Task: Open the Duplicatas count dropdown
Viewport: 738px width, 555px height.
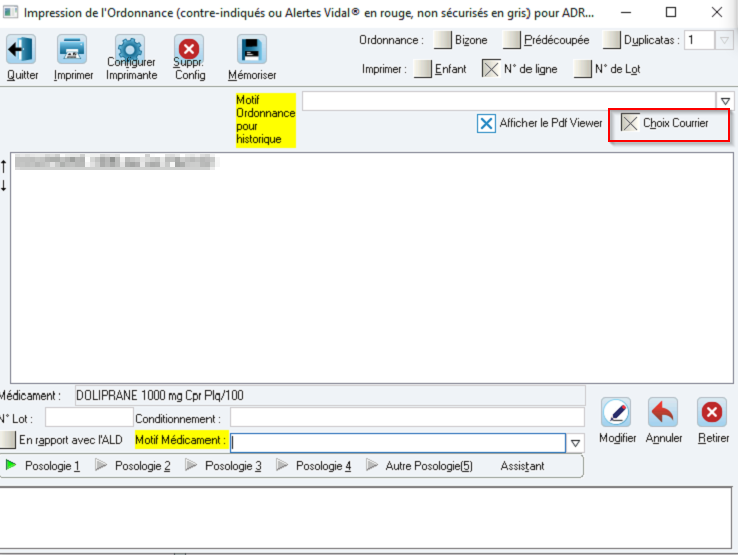Action: pos(724,40)
